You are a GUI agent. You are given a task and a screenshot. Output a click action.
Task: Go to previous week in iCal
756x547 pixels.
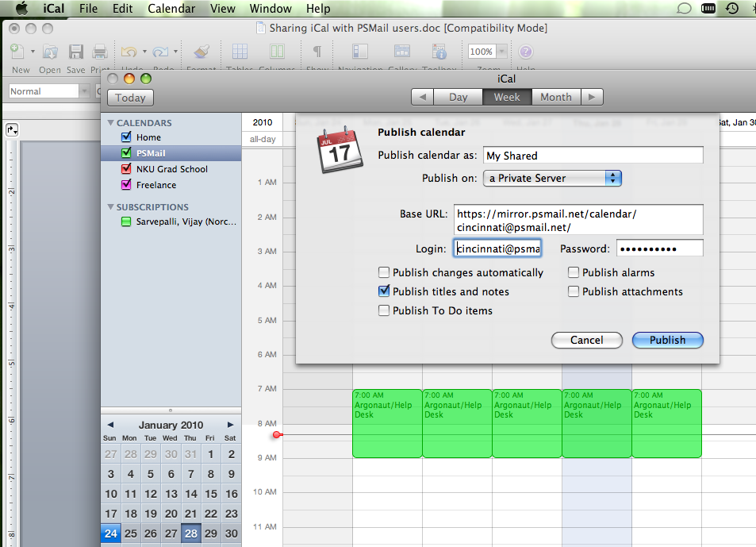click(422, 97)
